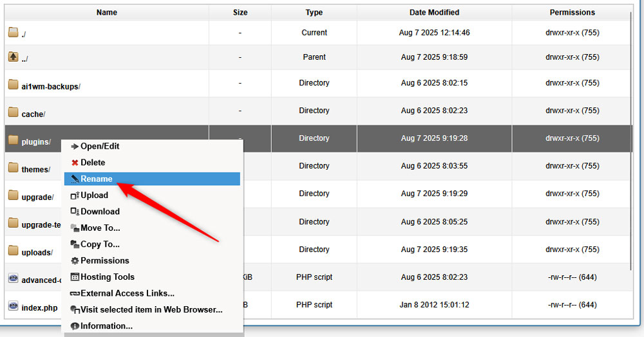Click plugins row drwxr-xr-x (755) permissions

(x=572, y=138)
